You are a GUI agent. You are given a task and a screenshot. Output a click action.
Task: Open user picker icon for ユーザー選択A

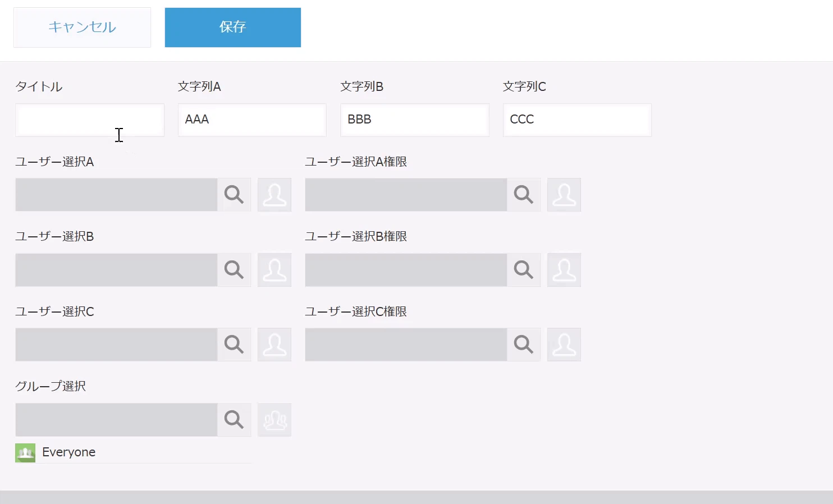click(274, 195)
